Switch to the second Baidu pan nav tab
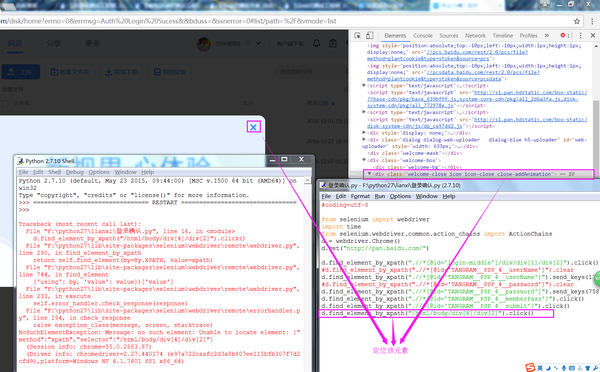This screenshot has height=372, width=600. [x=54, y=43]
